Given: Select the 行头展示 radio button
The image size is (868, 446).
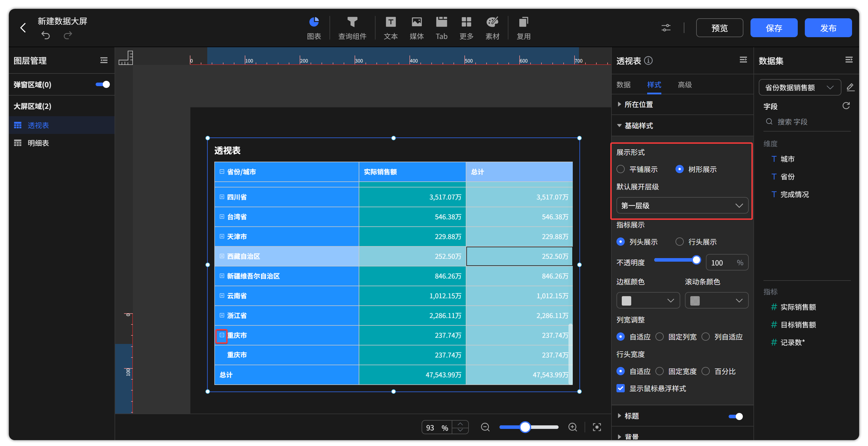Looking at the screenshot, I should tap(680, 242).
